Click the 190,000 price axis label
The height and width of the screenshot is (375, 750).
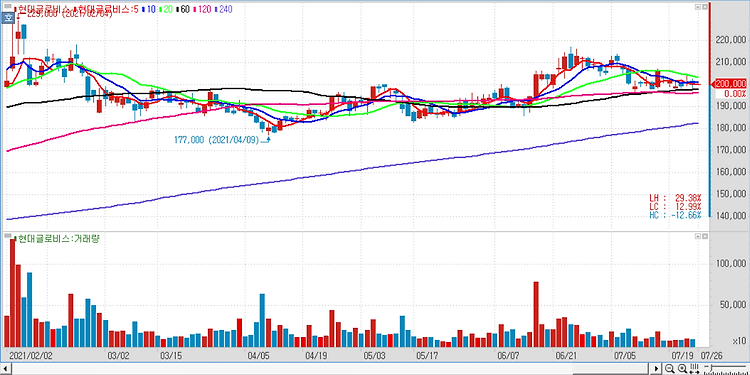732,106
